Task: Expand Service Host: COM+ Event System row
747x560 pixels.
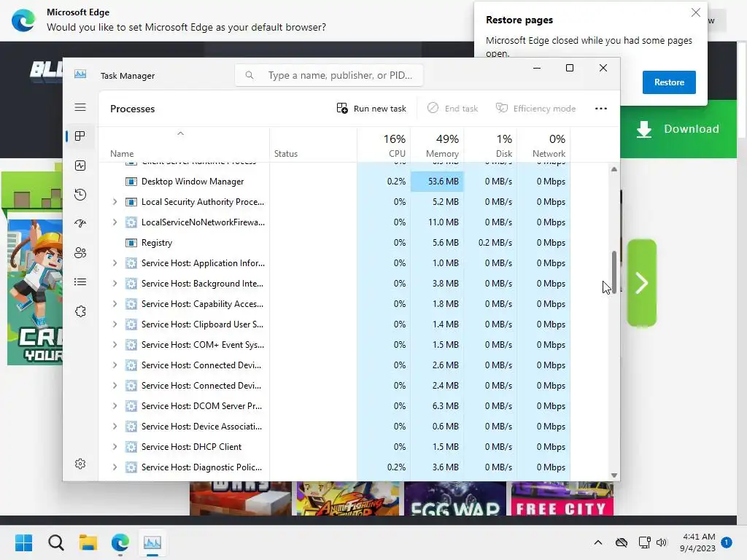Action: tap(115, 345)
